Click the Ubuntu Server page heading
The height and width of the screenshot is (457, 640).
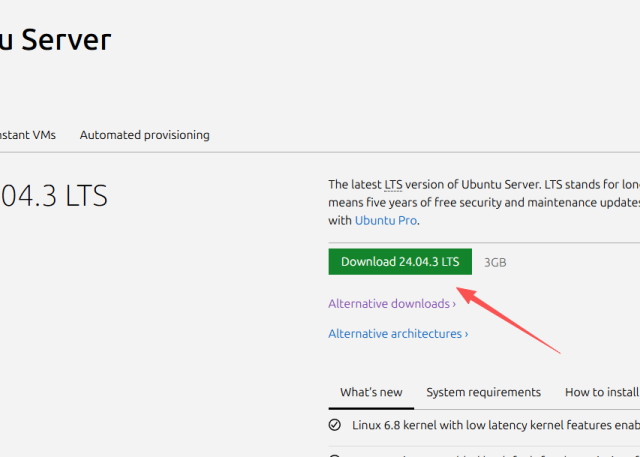click(x=55, y=40)
